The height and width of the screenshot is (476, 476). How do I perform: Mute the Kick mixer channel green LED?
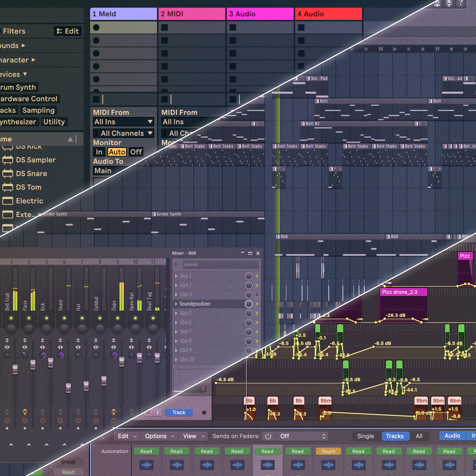(47, 318)
